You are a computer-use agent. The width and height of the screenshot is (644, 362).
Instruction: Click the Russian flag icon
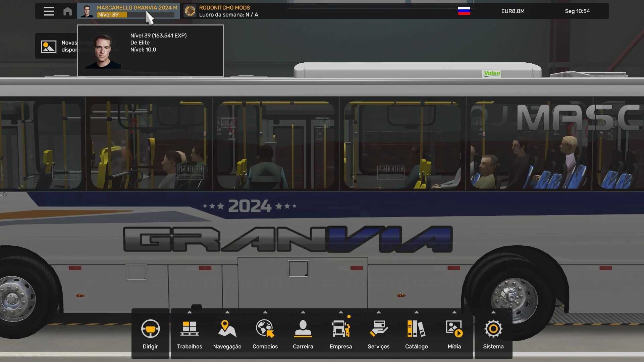point(464,11)
